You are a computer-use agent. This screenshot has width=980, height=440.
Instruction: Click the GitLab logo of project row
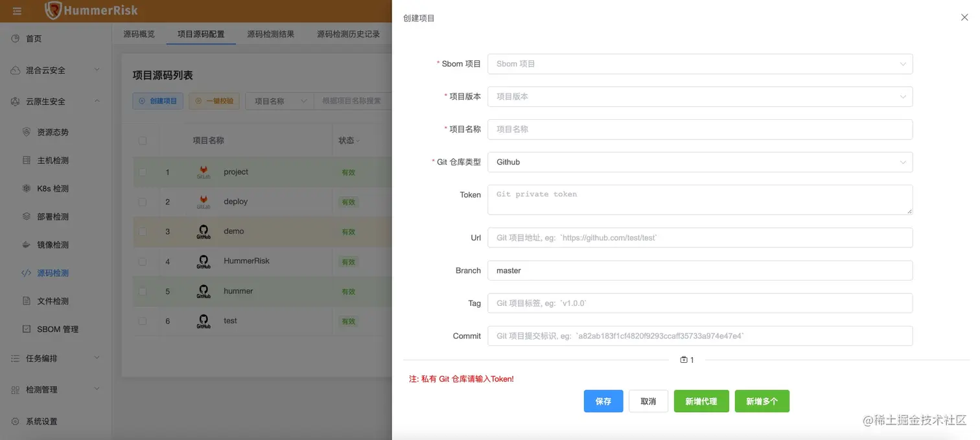[x=204, y=172]
